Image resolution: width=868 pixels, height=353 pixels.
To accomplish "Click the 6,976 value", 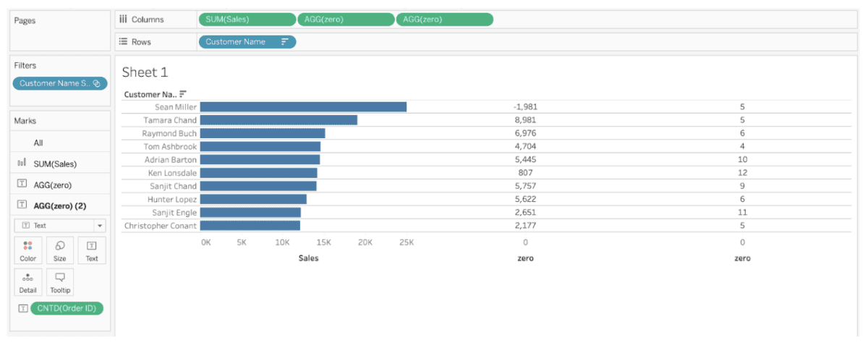I will (525, 134).
